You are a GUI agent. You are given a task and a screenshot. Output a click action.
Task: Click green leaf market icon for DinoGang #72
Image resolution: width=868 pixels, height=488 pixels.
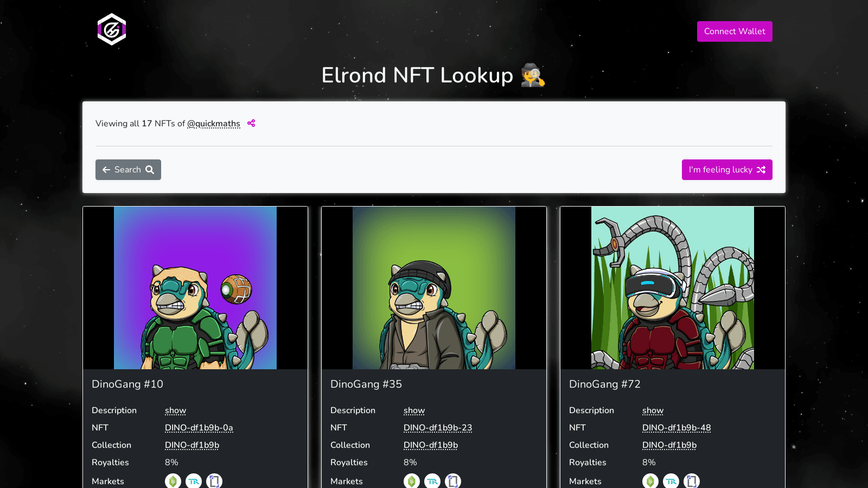pos(650,481)
